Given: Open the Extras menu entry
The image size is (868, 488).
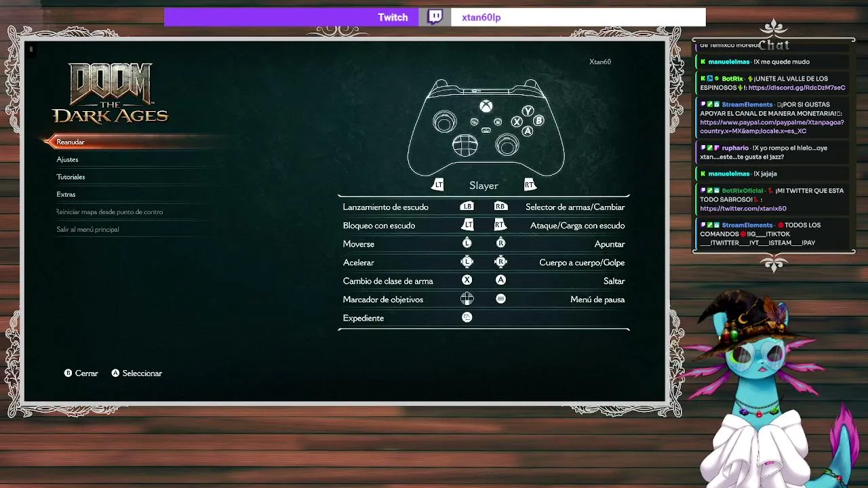Looking at the screenshot, I should pos(66,195).
